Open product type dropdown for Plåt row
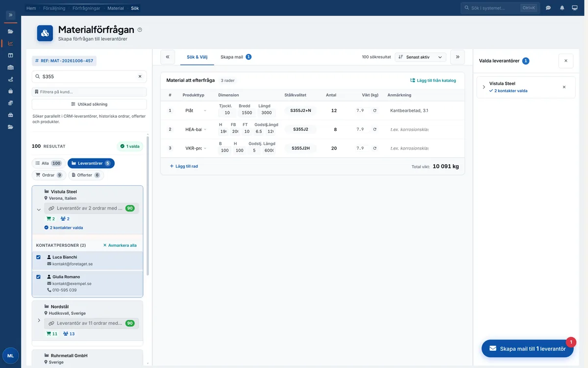The height and width of the screenshot is (368, 588). 195,110
